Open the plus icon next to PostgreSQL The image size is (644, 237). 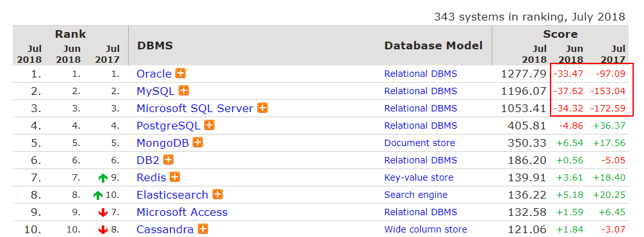click(209, 125)
